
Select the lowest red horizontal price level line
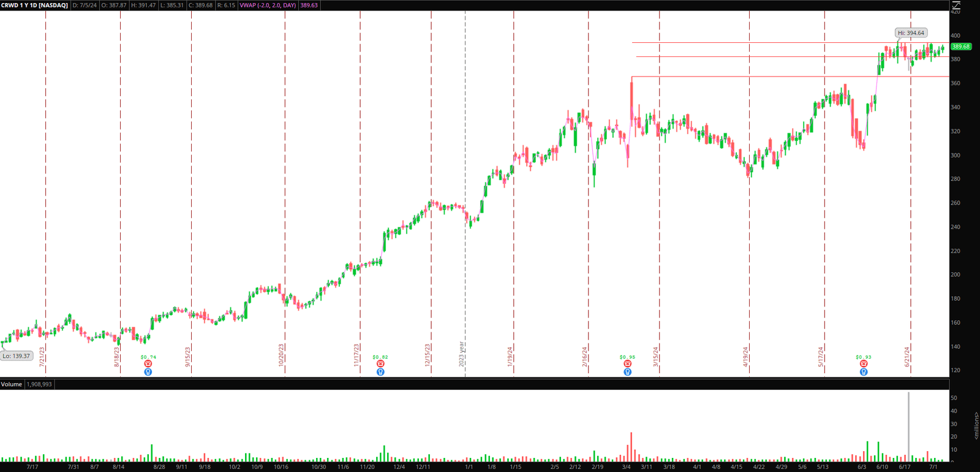[x=790, y=77]
